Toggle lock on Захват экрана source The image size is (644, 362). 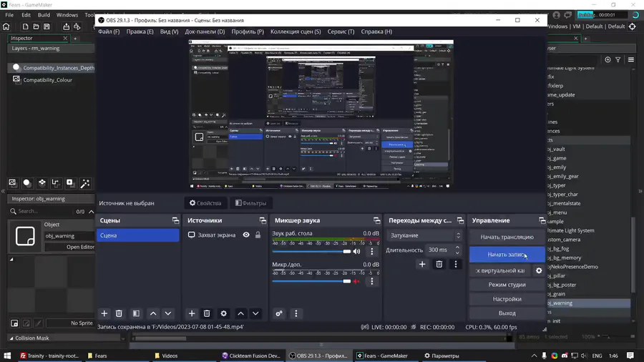(258, 235)
